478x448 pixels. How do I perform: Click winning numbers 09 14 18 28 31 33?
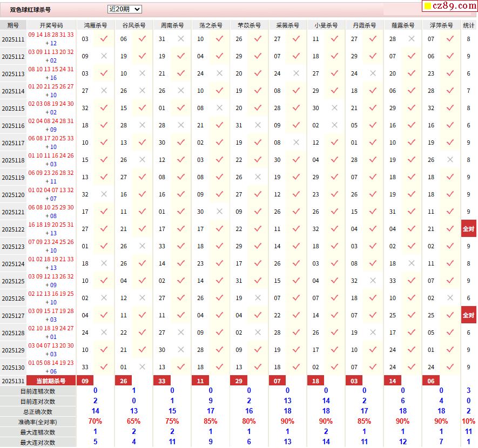(x=51, y=35)
